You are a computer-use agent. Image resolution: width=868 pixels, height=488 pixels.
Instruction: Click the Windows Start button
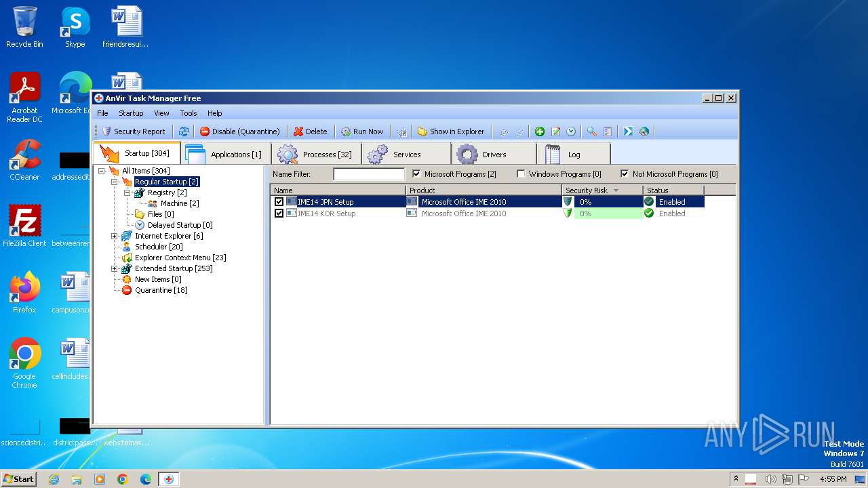18,479
